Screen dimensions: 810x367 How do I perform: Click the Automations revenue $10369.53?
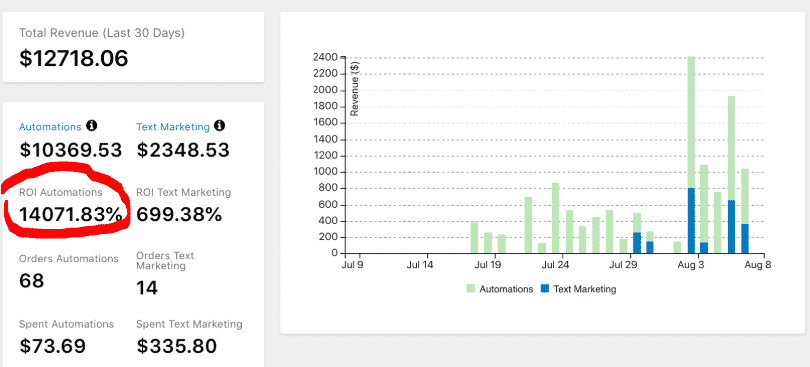(71, 150)
